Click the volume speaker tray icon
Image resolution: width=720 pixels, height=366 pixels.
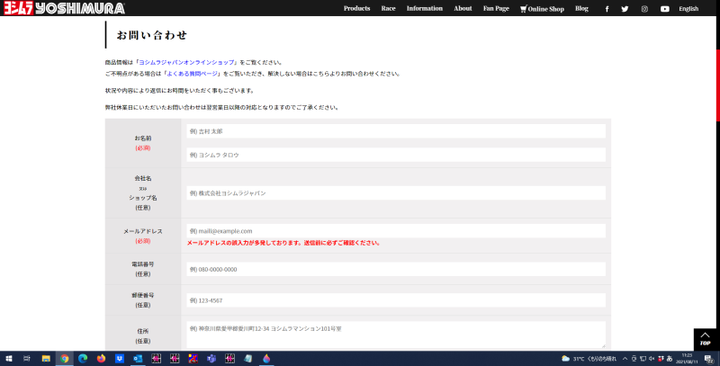[651, 359]
